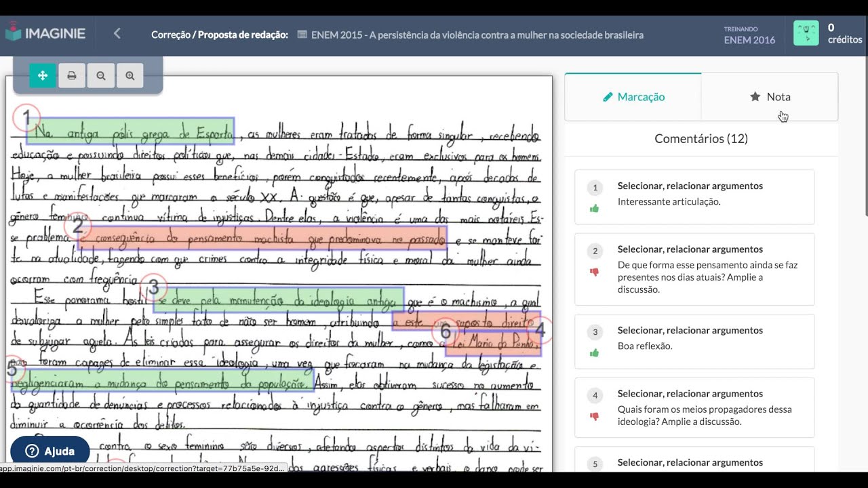The image size is (868, 488).
Task: Click the Imaginie logo
Action: (44, 33)
